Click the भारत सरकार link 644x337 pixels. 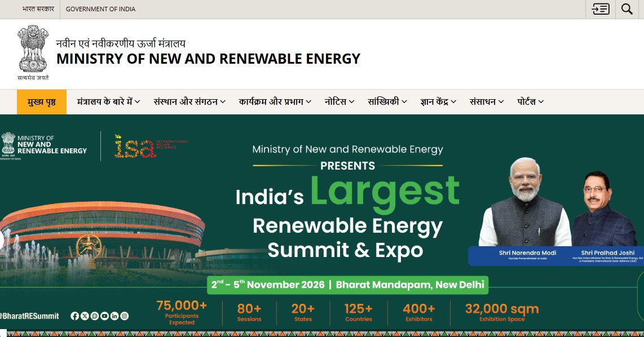38,9
